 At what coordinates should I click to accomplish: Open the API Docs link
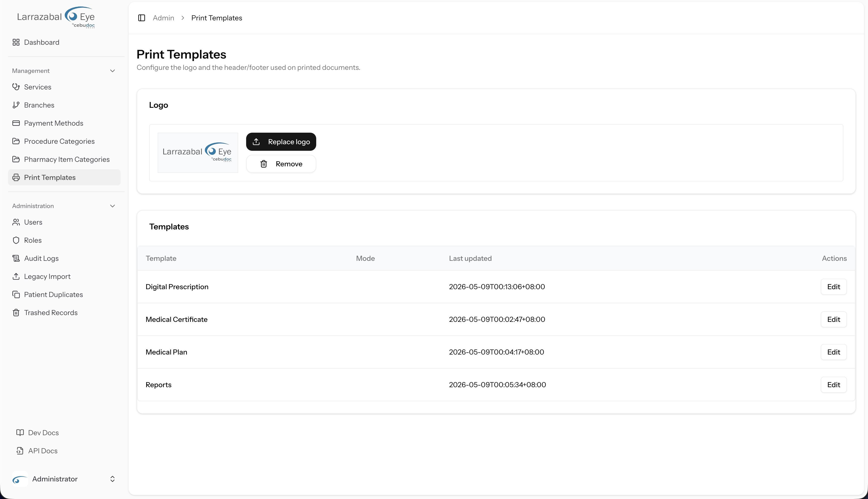tap(64, 451)
